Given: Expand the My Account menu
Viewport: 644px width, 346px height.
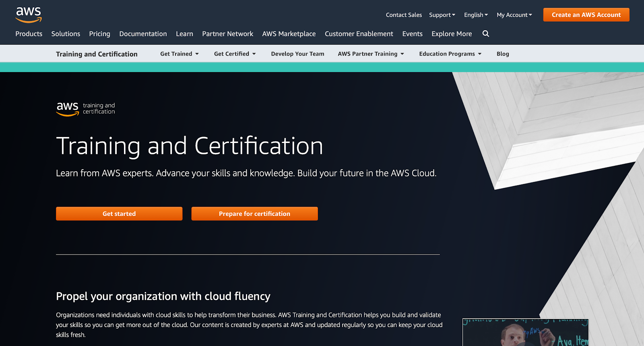Looking at the screenshot, I should (x=514, y=15).
